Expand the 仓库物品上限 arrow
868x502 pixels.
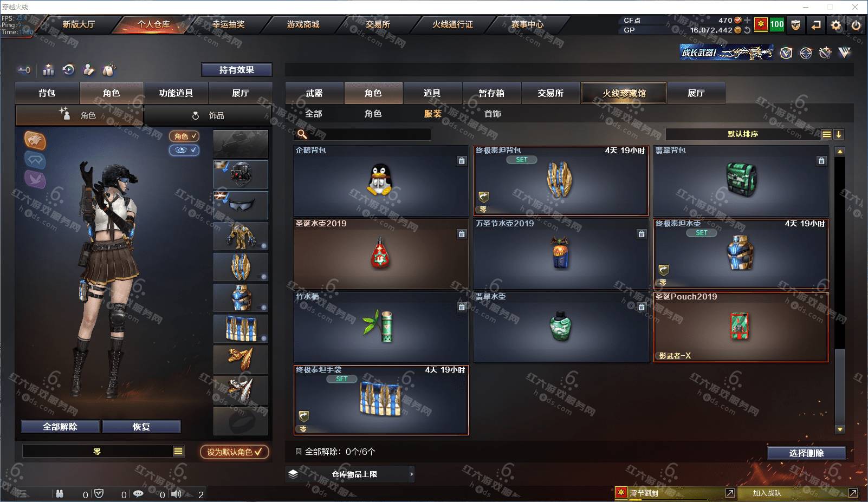pos(412,474)
